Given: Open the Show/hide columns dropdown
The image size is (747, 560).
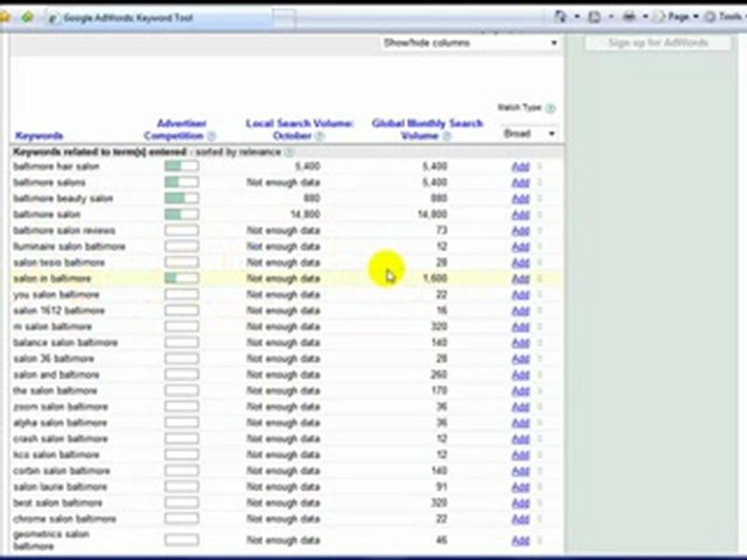Looking at the screenshot, I should coord(470,43).
